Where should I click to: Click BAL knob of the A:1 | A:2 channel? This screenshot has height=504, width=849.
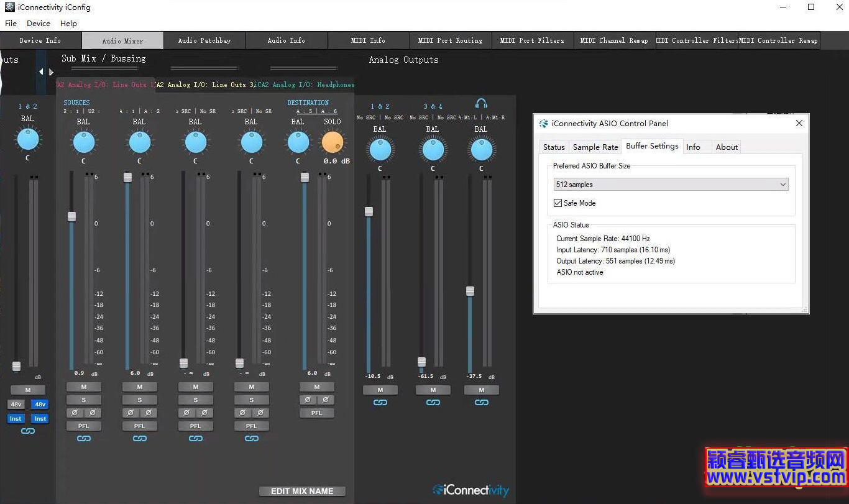click(139, 143)
